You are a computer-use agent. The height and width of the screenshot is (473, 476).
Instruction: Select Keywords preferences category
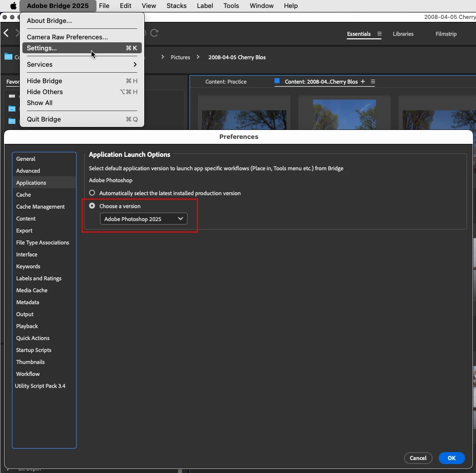(x=44, y=266)
